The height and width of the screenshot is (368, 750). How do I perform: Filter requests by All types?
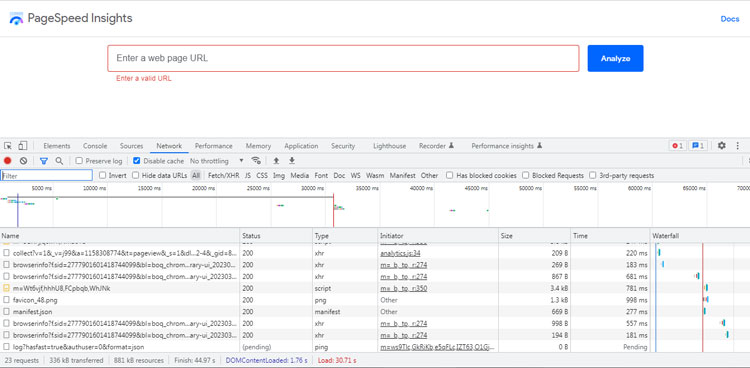point(196,176)
